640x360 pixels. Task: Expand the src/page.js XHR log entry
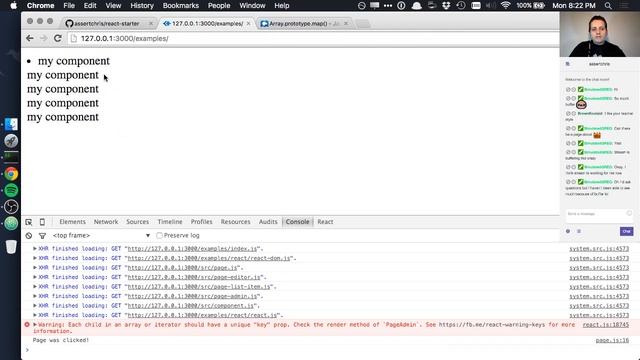35,268
